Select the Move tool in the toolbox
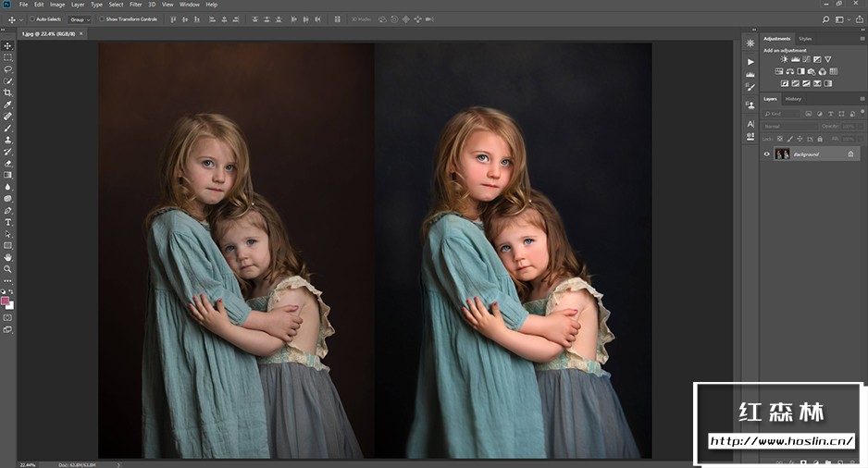 coord(7,45)
